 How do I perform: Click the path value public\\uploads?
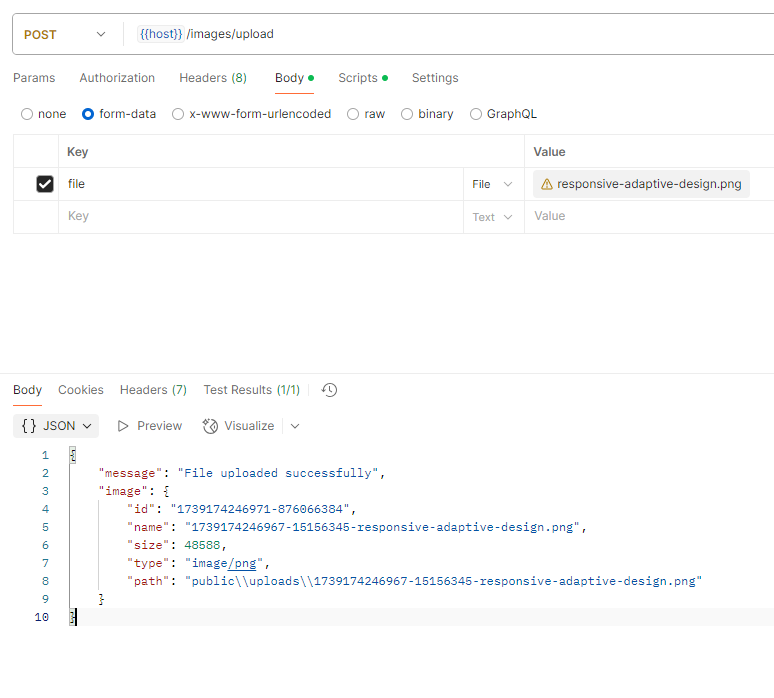point(443,581)
